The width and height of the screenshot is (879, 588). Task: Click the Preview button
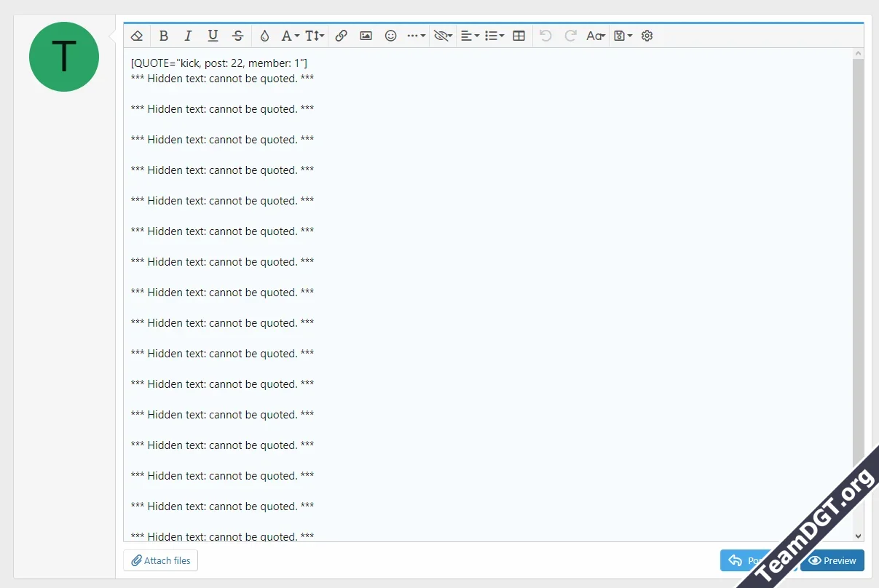[x=832, y=560]
